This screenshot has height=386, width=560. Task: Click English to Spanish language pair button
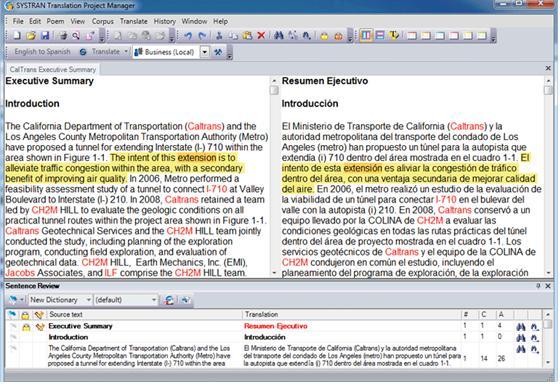(42, 52)
